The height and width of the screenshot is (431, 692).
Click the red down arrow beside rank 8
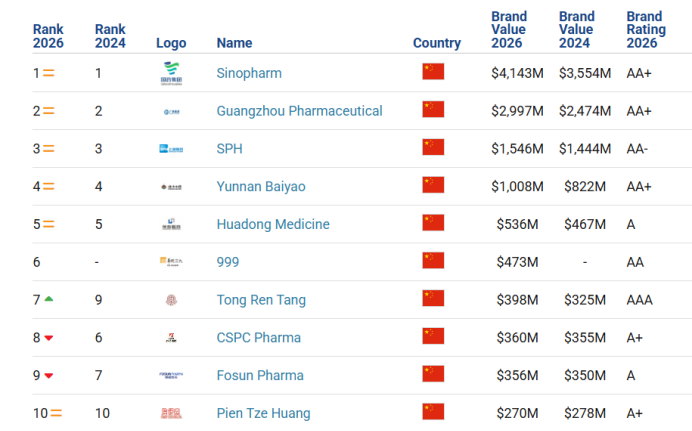pos(49,338)
